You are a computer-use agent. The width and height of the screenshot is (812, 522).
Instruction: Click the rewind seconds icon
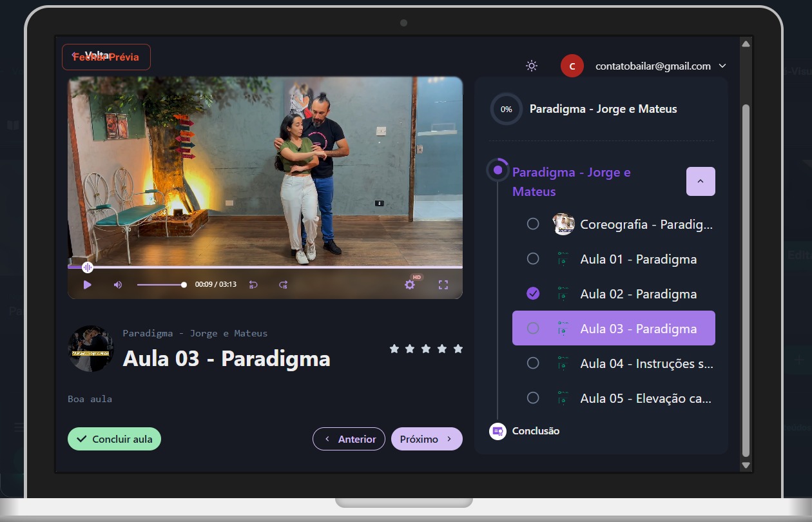click(x=253, y=285)
